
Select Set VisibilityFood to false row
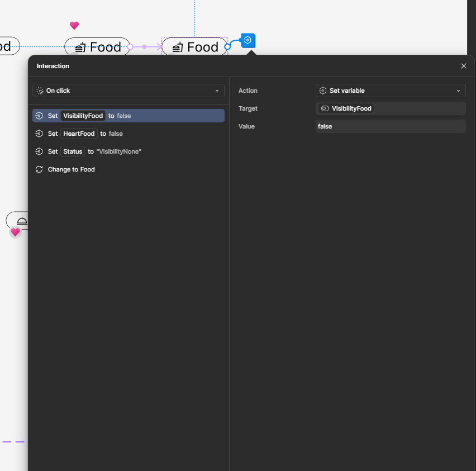128,116
